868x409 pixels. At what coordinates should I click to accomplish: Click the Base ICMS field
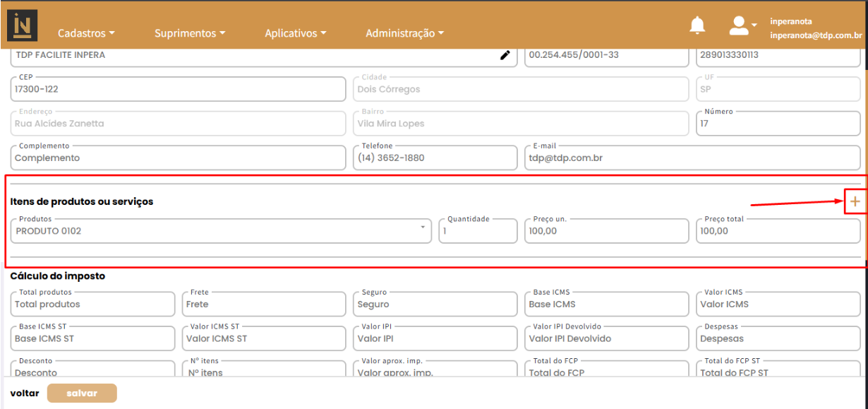point(606,304)
